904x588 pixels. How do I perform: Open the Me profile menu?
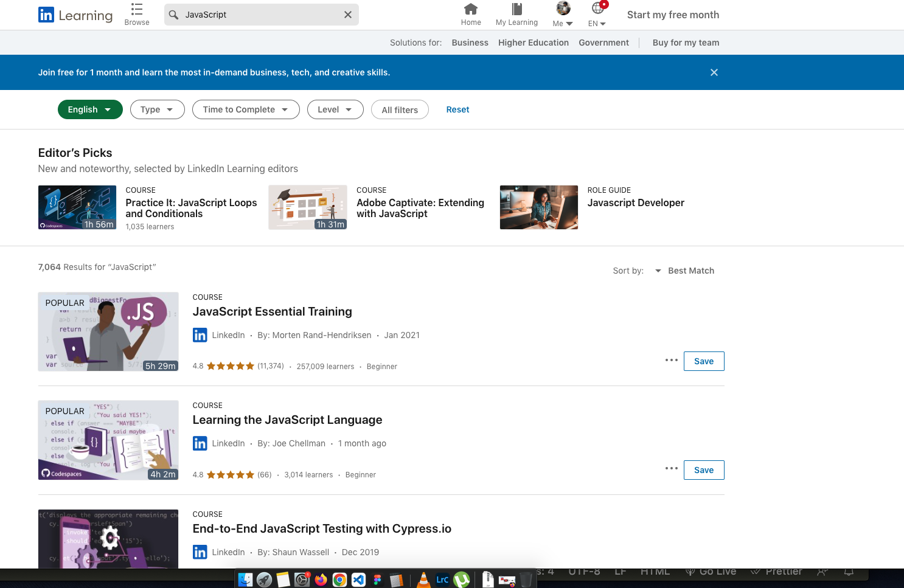[x=563, y=15]
